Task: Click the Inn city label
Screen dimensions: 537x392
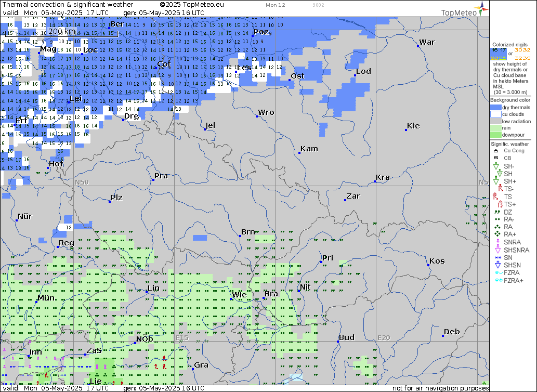Action: click(x=36, y=352)
